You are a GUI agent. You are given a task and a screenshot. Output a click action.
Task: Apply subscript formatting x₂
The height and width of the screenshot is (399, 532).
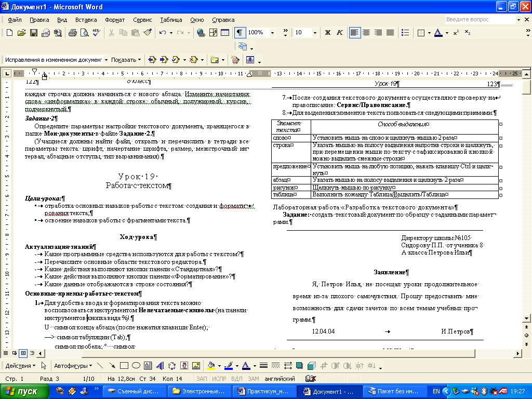pyautogui.click(x=468, y=33)
